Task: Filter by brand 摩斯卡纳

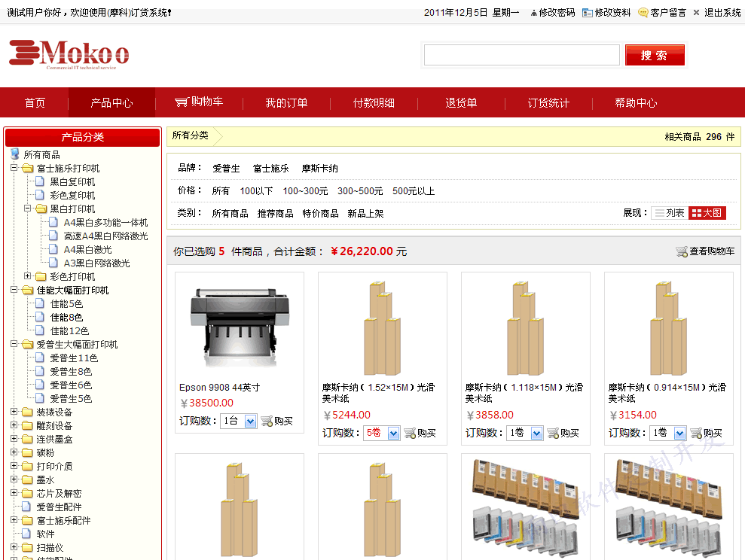Action: pyautogui.click(x=319, y=169)
